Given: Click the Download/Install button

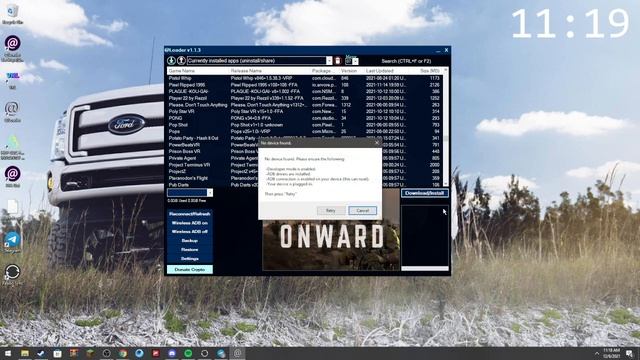Looking at the screenshot, I should [x=424, y=193].
